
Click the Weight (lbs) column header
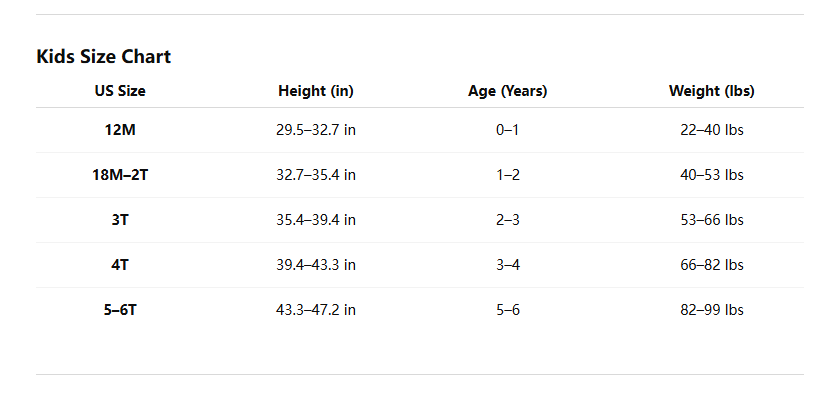tap(712, 91)
